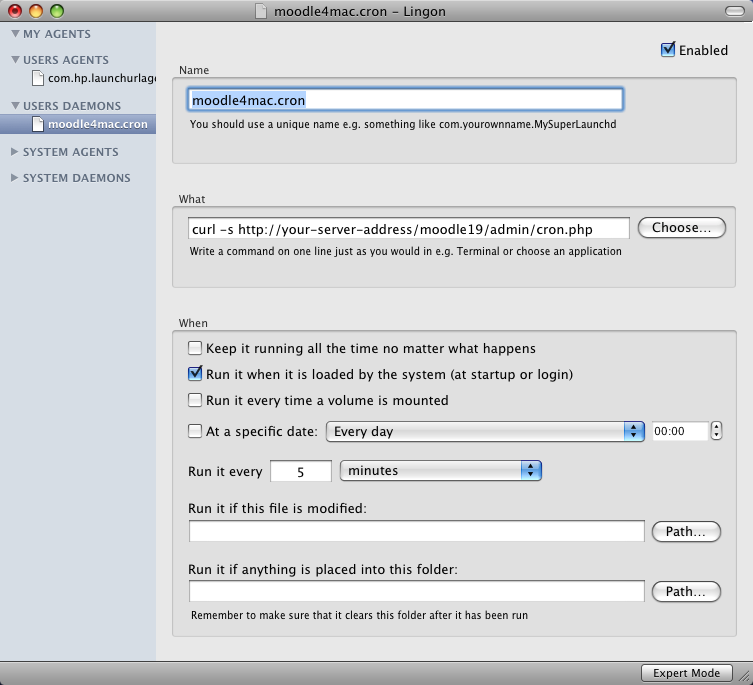753x685 pixels.
Task: Click the Expert Mode button
Action: pyautogui.click(x=686, y=673)
